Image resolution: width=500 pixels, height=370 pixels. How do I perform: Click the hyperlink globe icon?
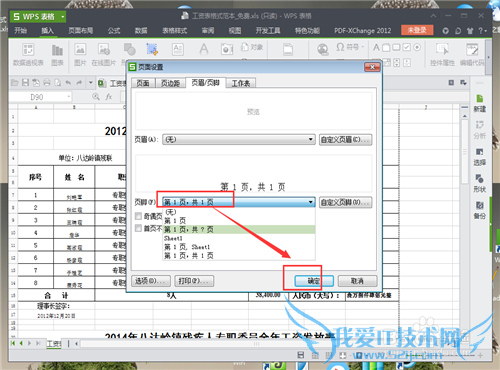(x=322, y=50)
